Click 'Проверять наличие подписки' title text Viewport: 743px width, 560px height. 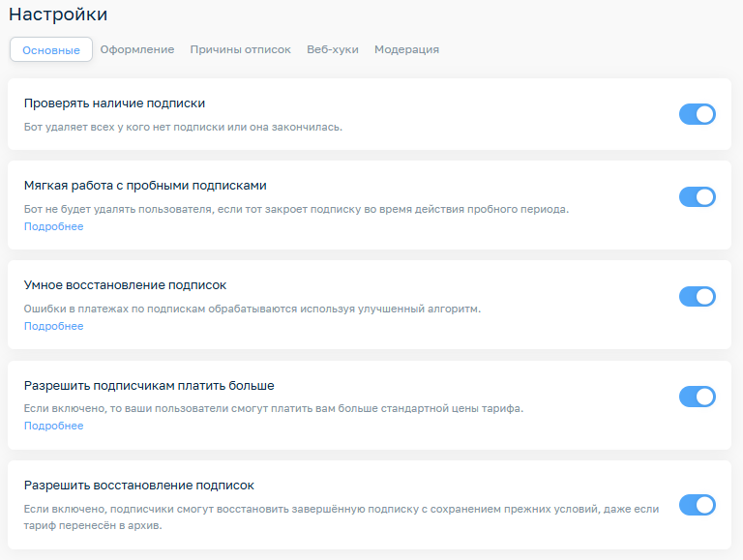point(115,103)
